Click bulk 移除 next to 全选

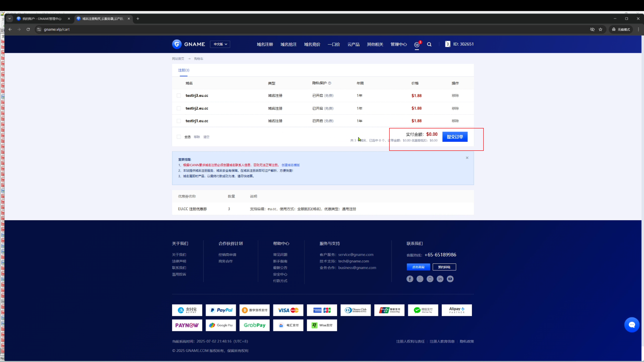(197, 137)
